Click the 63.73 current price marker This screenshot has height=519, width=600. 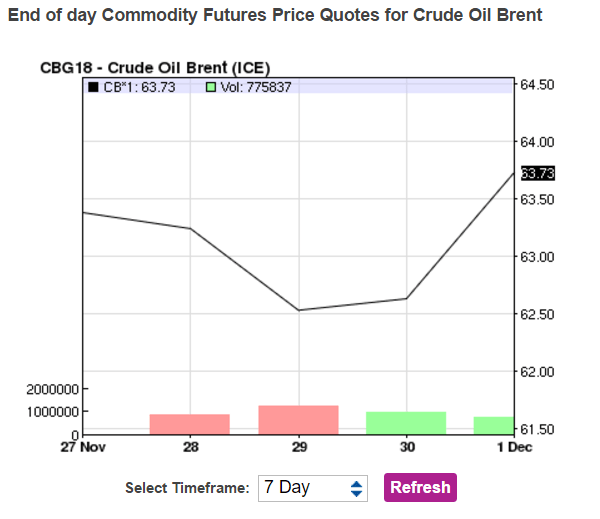pos(537,173)
